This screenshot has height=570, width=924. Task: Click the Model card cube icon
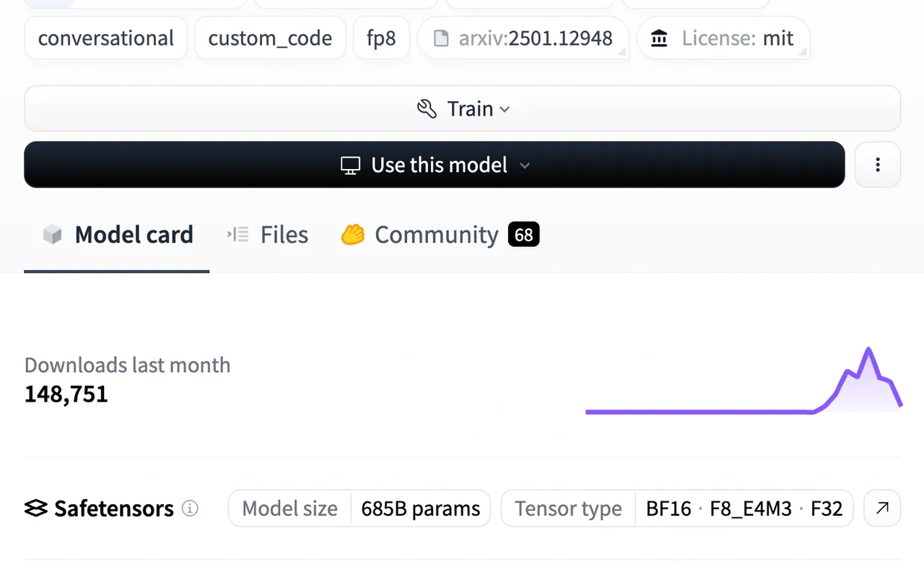(x=53, y=235)
